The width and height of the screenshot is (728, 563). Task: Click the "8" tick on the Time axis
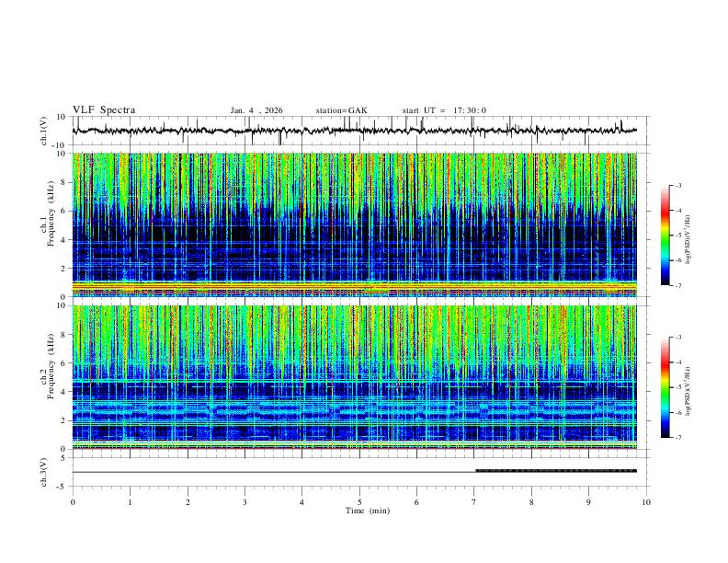tap(531, 502)
